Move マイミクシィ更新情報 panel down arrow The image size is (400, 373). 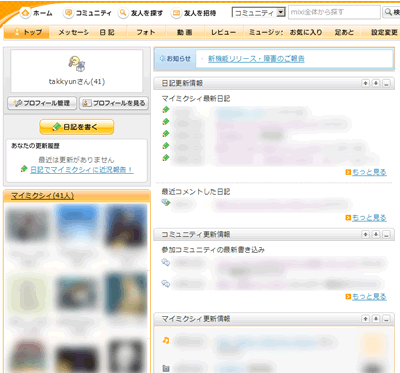tap(376, 319)
